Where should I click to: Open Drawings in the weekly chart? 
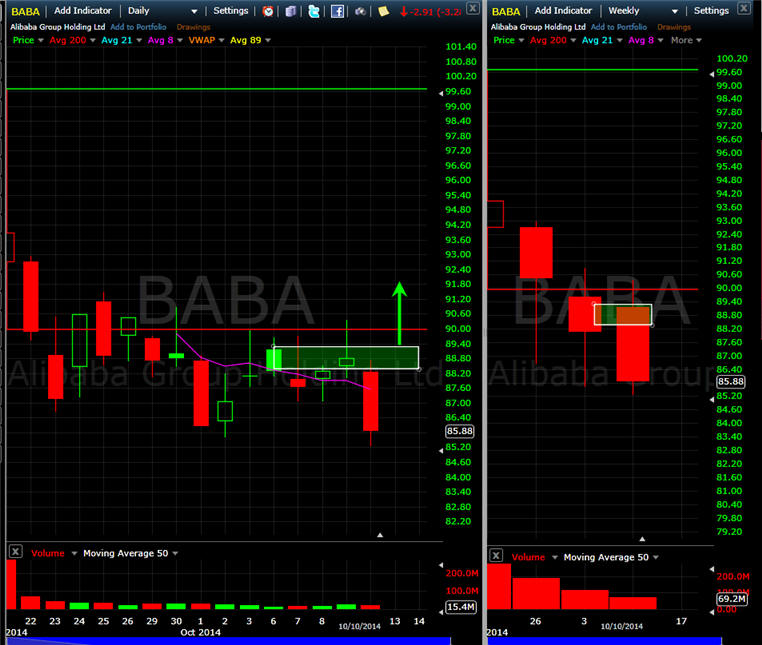674,27
